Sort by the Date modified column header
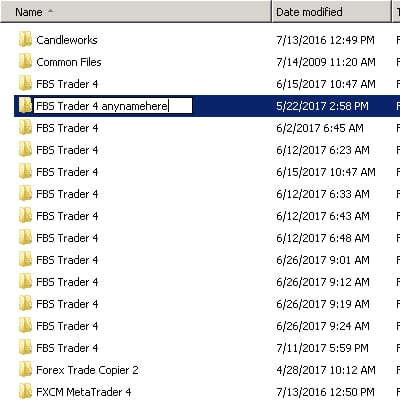Screen dimensions: 400x400 [x=332, y=12]
